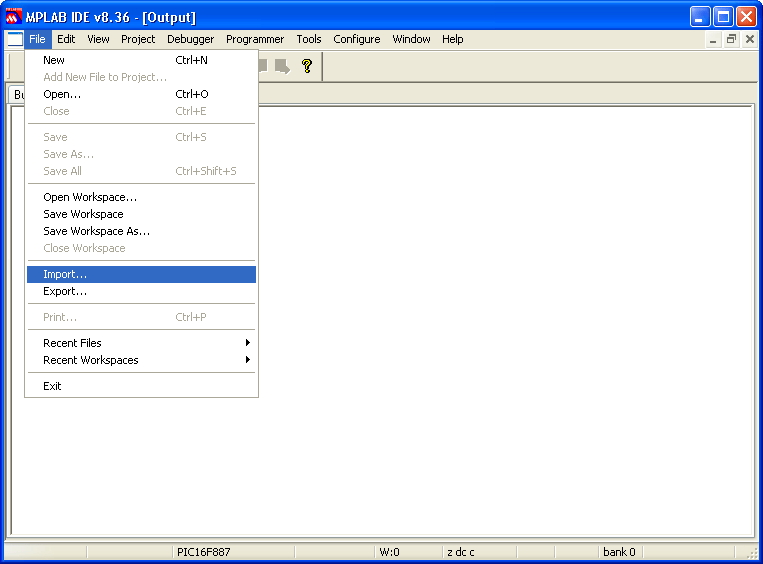Select Save Workspace As... entry
This screenshot has height=564, width=763.
click(141, 231)
